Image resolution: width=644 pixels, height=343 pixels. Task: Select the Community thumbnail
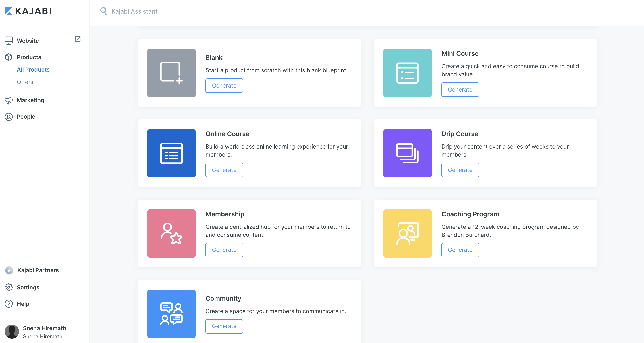click(171, 313)
